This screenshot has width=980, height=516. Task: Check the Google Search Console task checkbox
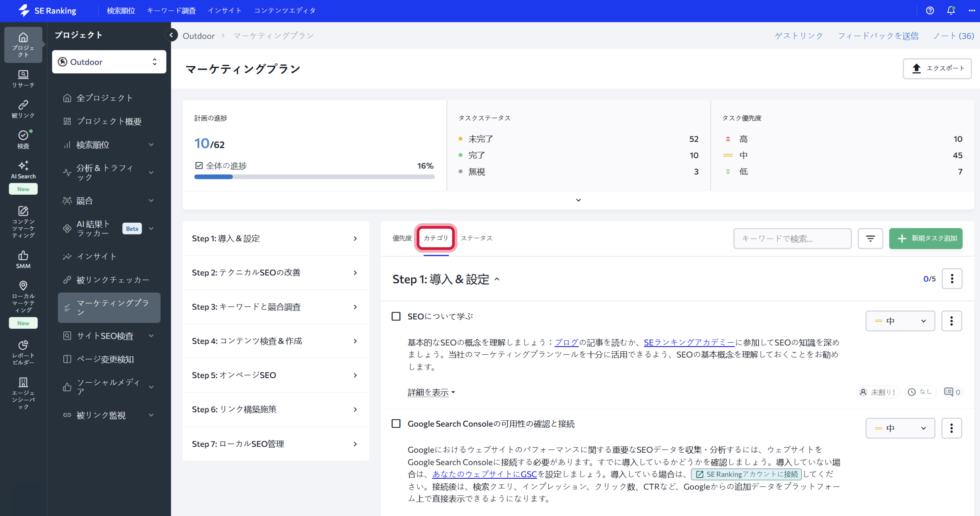click(x=396, y=424)
